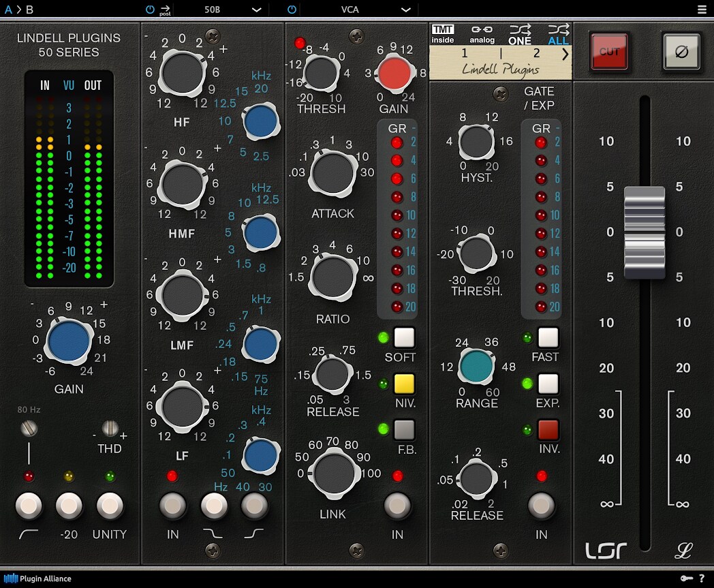Click the HF gain knob
Screen dimensions: 714x588
tap(182, 74)
